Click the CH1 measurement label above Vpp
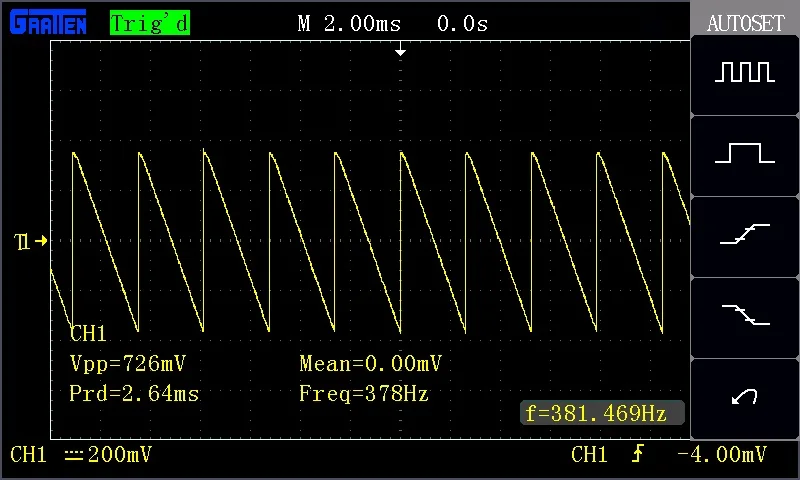 coord(88,334)
